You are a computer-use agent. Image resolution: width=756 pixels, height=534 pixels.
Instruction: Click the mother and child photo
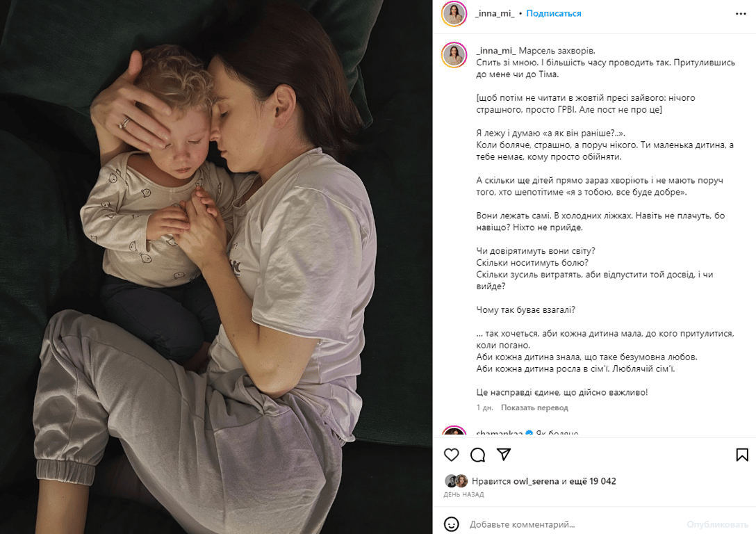coord(216,267)
